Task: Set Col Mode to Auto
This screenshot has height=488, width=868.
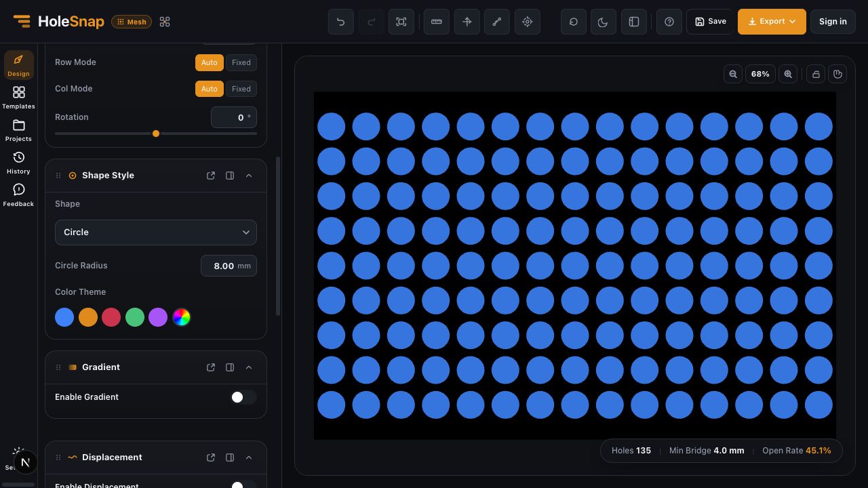Action: point(210,89)
